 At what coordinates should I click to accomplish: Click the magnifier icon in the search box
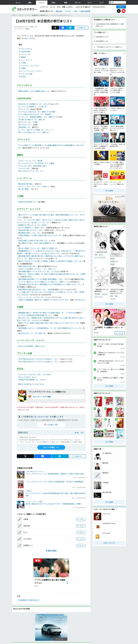(110, 2)
